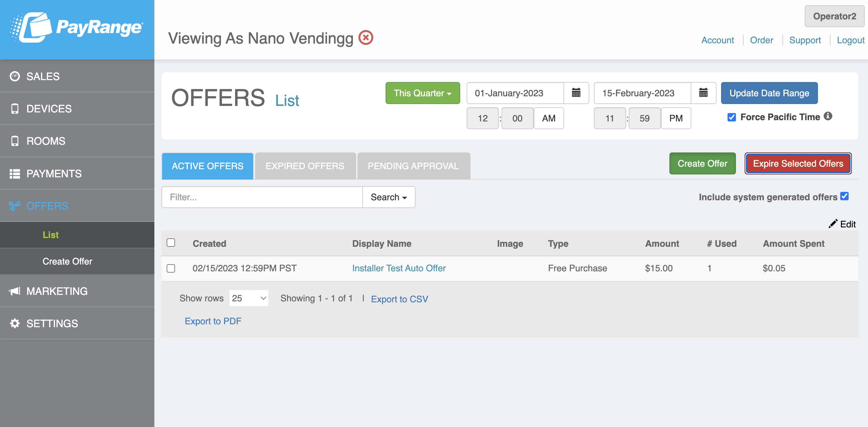This screenshot has height=427, width=868.
Task: Open the Account link
Action: 718,40
